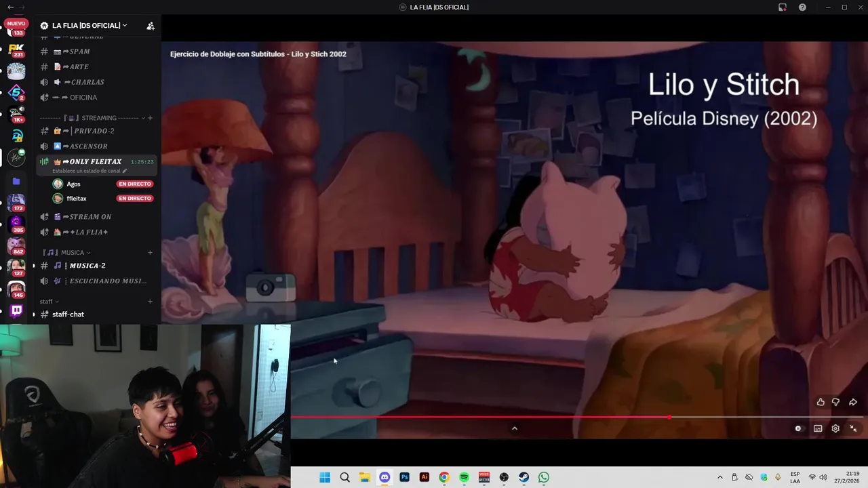This screenshot has width=868, height=488.
Task: Open the S5 server icon with 2 badge
Action: [16, 92]
